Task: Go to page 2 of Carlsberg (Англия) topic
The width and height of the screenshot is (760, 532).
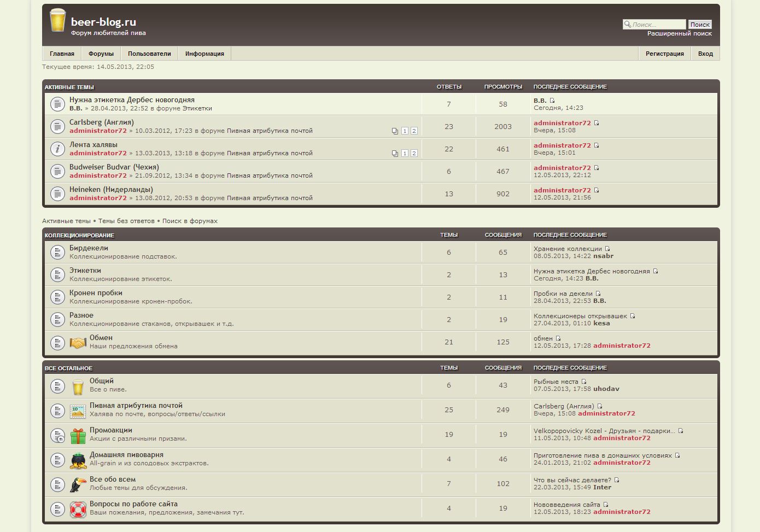Action: 414,131
